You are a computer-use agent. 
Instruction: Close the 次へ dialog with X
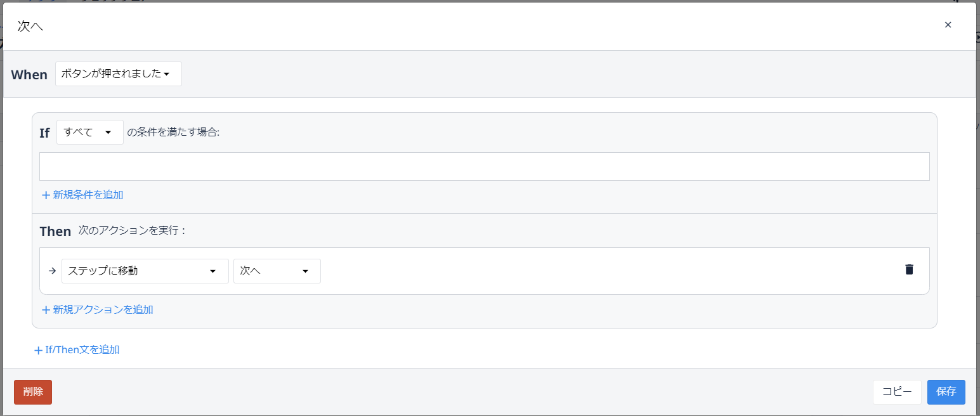click(948, 25)
